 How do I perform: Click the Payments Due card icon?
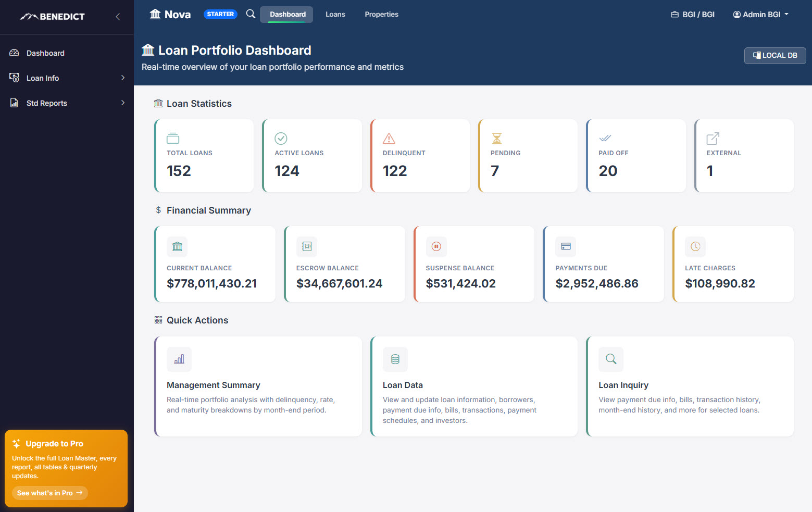click(x=566, y=246)
